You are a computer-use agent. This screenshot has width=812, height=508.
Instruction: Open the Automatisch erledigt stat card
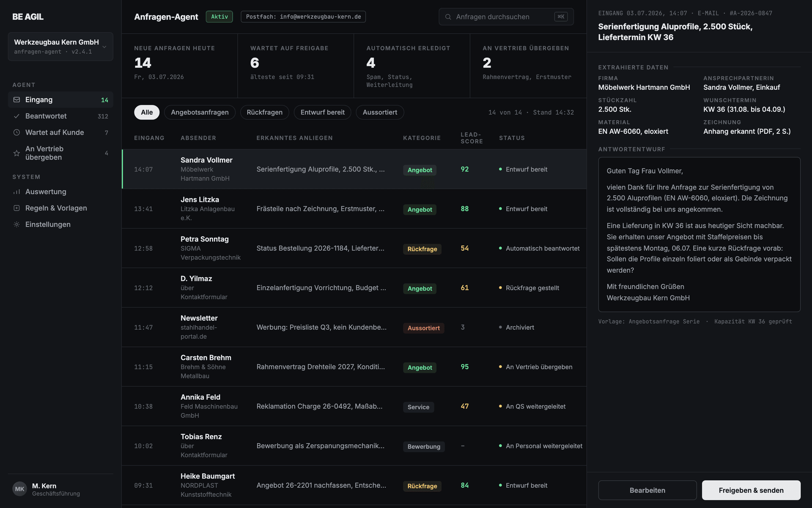pyautogui.click(x=412, y=66)
